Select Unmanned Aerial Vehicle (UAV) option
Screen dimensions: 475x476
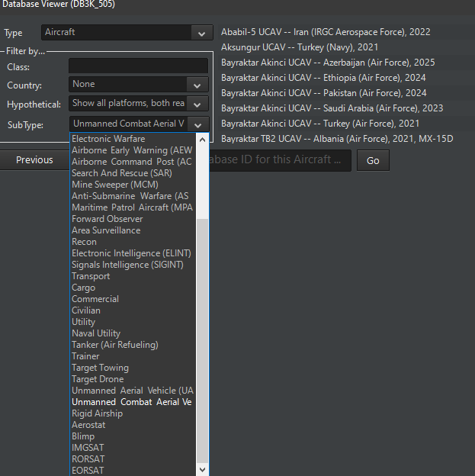(x=133, y=391)
